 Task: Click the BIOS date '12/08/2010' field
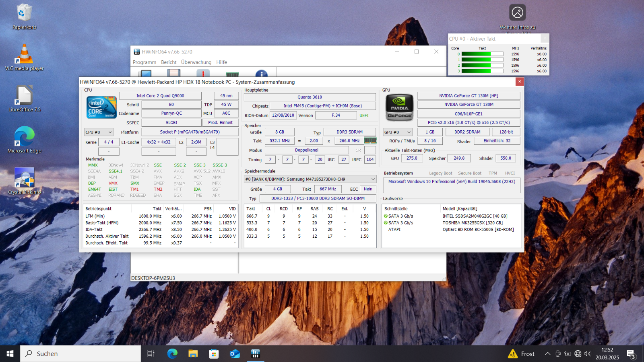283,115
